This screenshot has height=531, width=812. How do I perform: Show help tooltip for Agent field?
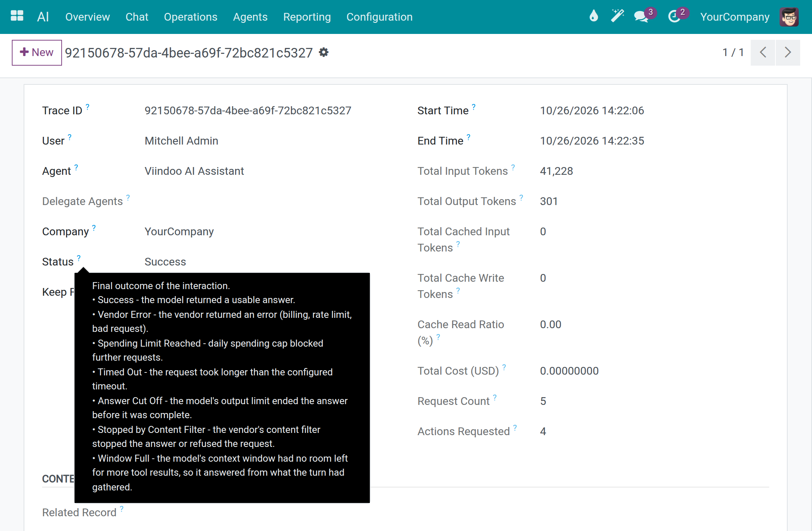tap(76, 167)
